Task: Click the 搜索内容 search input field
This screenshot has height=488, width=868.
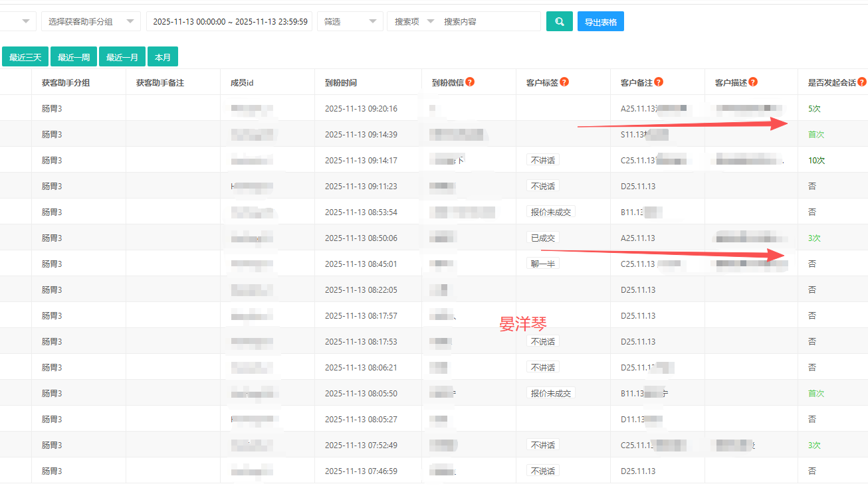Action: point(489,22)
